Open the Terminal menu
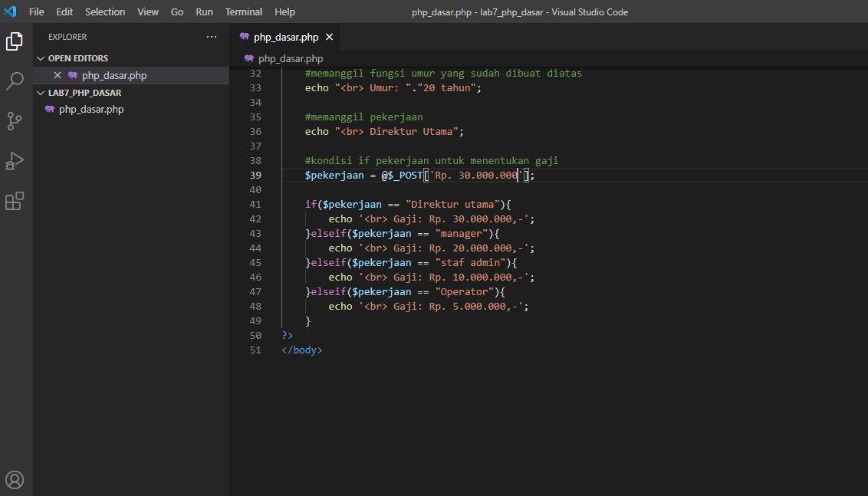 pos(243,11)
